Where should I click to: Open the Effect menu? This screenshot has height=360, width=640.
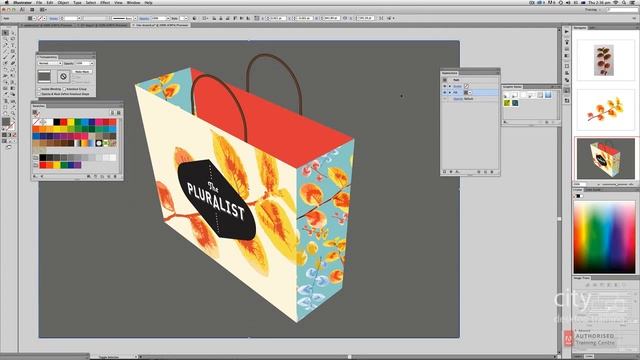[105, 2]
